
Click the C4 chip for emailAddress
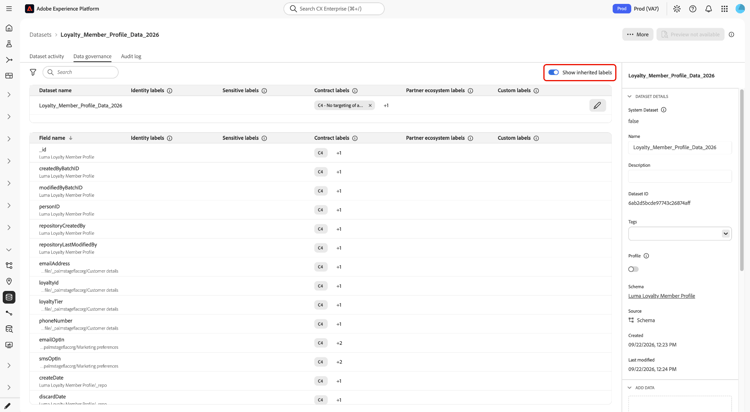320,267
